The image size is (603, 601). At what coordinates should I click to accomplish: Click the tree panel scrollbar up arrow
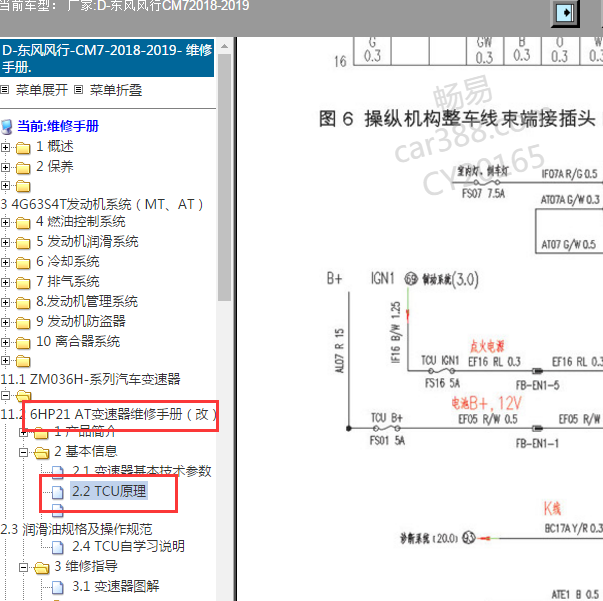[225, 47]
